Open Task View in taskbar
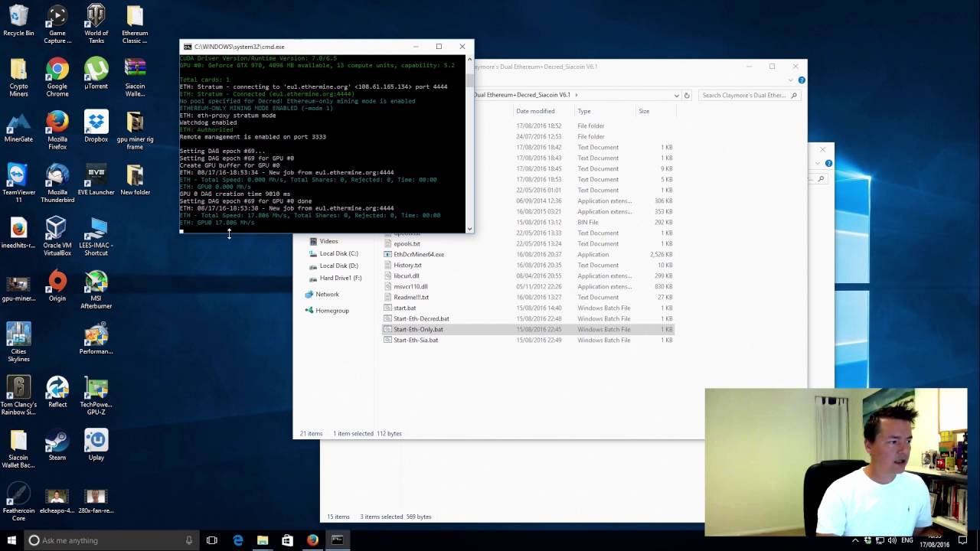Screen dimensions: 980x551 click(212, 540)
